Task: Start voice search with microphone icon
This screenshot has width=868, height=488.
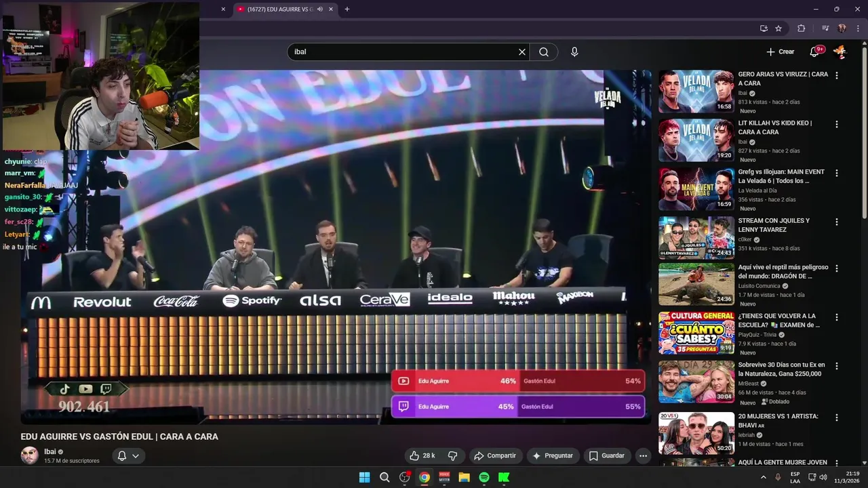Action: tap(574, 52)
